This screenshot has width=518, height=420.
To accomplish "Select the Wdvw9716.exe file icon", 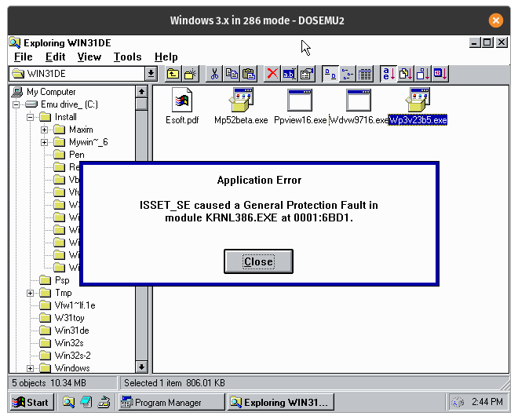I will 359,100.
